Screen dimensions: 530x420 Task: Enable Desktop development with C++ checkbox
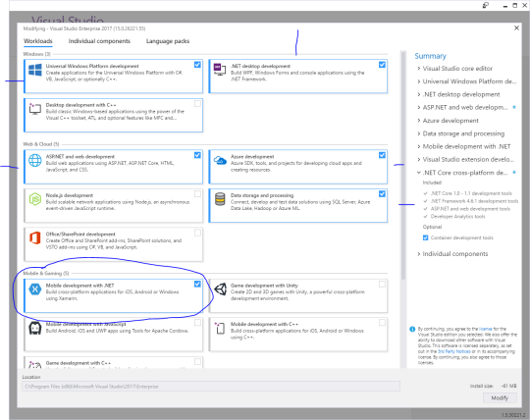[197, 104]
